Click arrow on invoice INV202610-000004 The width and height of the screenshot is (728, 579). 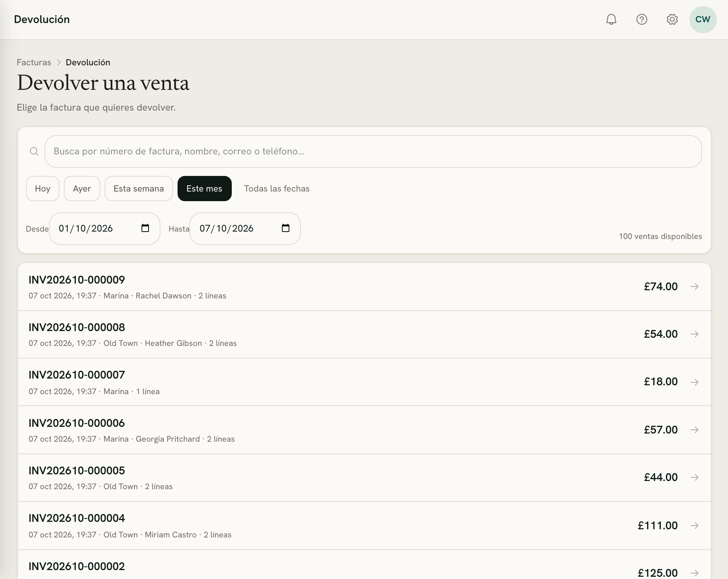pyautogui.click(x=695, y=526)
